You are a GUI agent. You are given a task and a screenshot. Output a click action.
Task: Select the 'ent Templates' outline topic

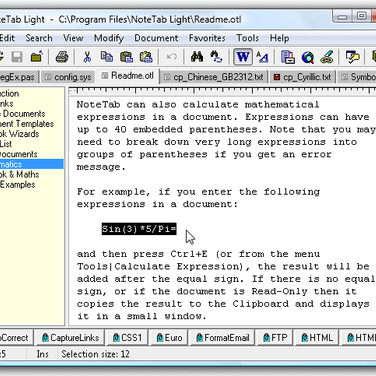pos(27,124)
